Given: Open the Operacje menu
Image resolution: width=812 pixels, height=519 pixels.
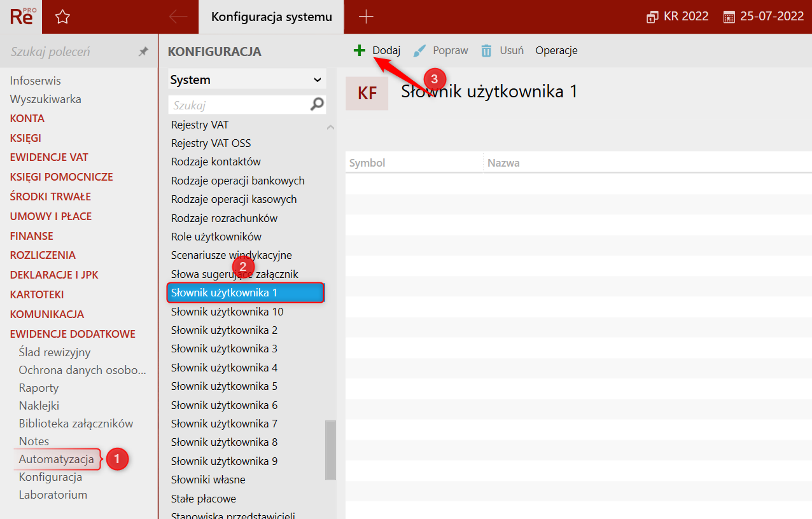Looking at the screenshot, I should pos(556,50).
